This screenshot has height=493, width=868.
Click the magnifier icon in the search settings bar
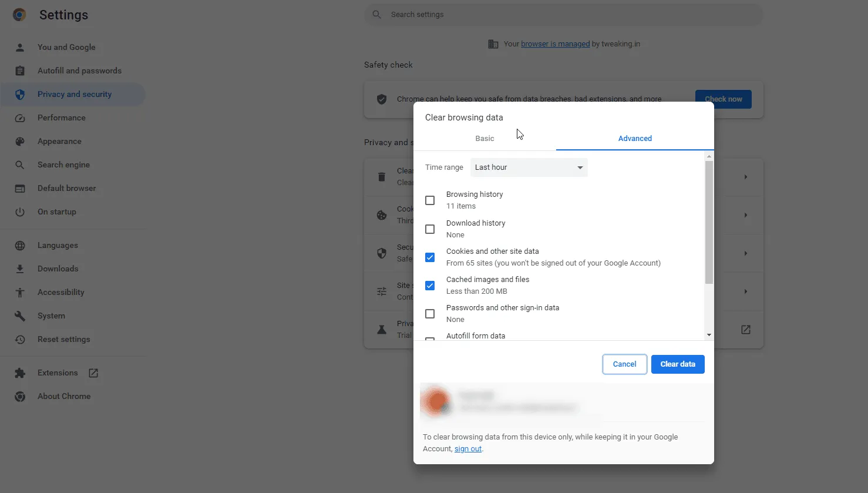coord(377,14)
